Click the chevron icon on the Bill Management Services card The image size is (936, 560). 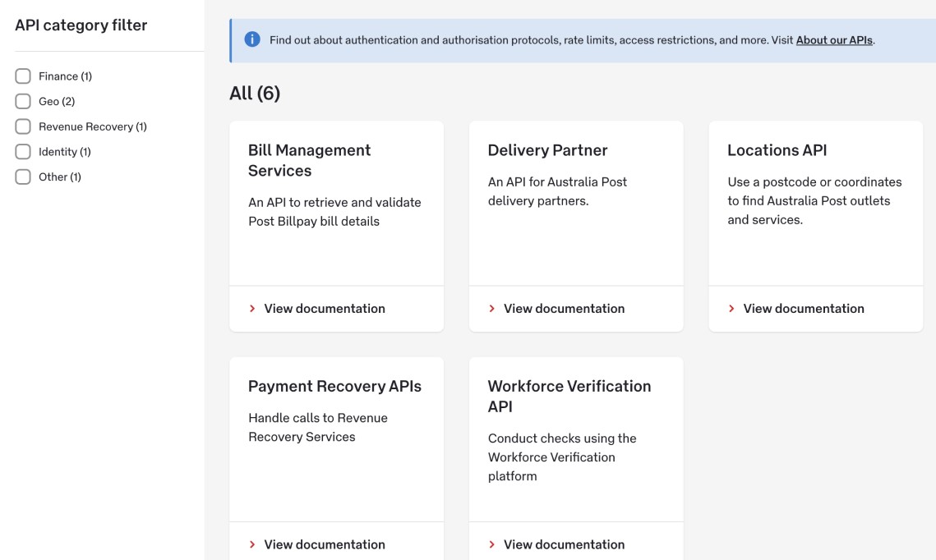point(252,308)
